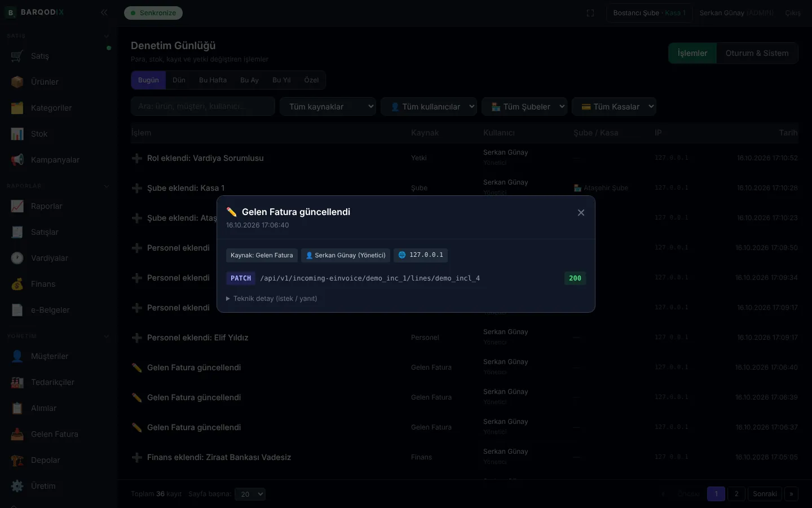Screen dimensions: 812x508
Task: Go to the Sonraki page
Action: click(x=765, y=494)
